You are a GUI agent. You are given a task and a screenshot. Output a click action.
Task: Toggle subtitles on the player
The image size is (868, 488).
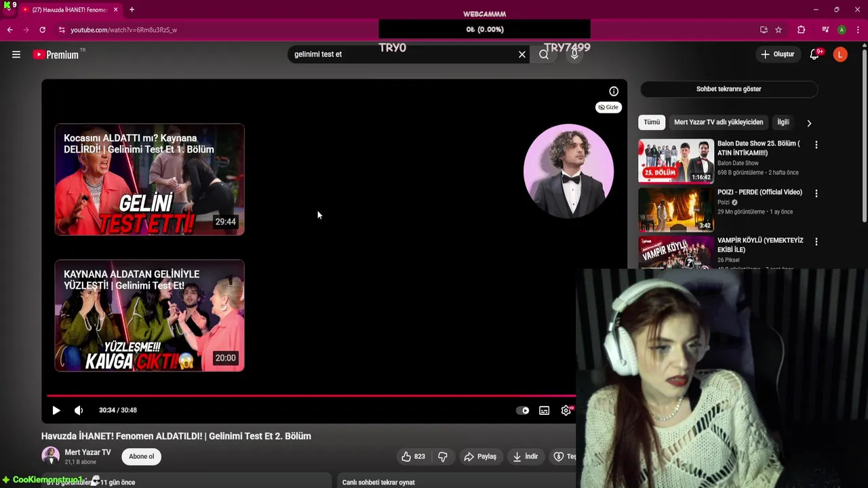544,410
